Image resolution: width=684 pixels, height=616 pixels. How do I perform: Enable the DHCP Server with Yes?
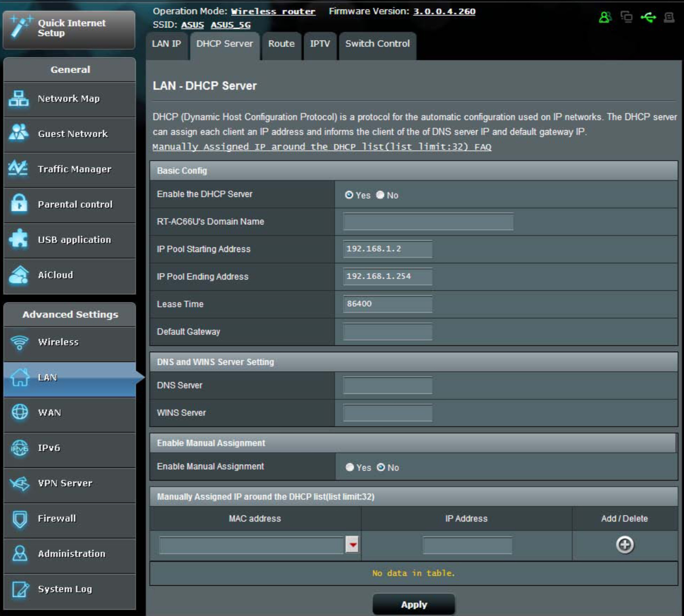click(x=349, y=195)
